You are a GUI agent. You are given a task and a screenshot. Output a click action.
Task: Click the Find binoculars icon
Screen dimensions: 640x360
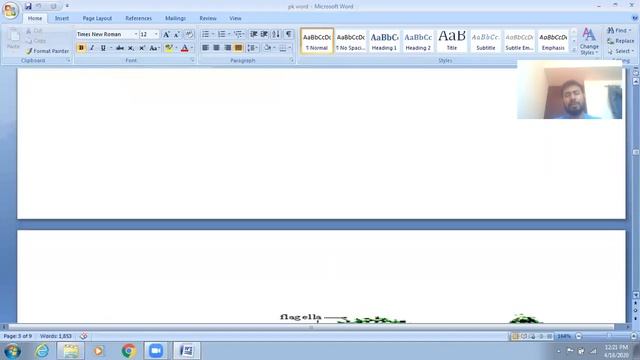611,31
